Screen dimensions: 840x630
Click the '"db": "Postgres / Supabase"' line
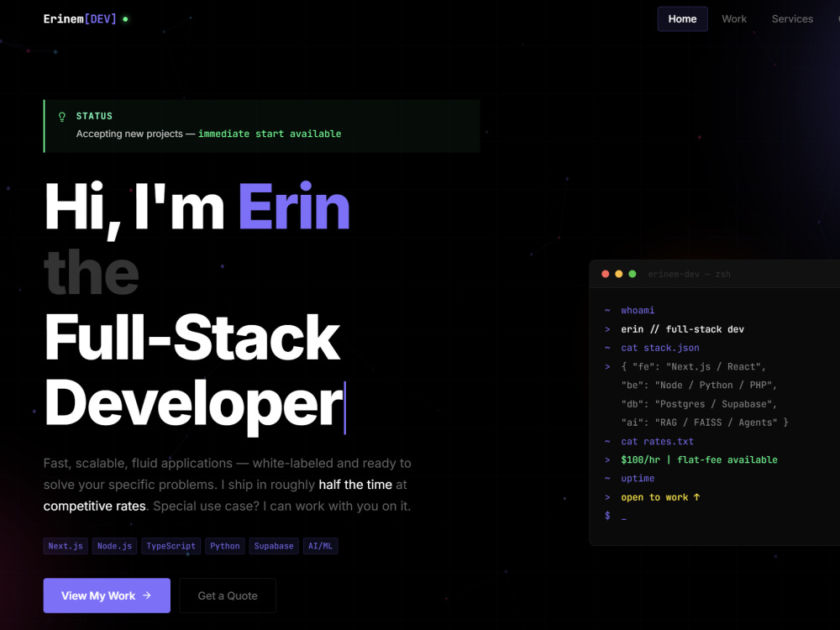[x=699, y=404]
